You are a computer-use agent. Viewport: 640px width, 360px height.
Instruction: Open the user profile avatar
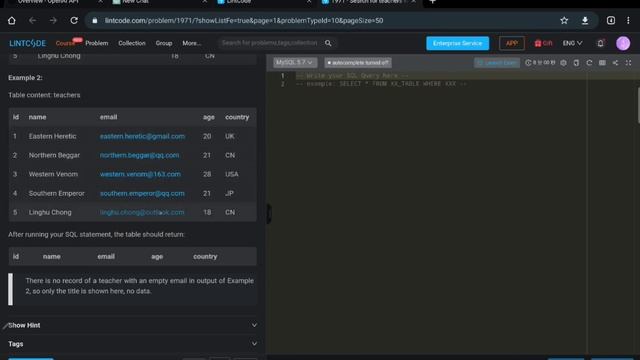(x=623, y=43)
